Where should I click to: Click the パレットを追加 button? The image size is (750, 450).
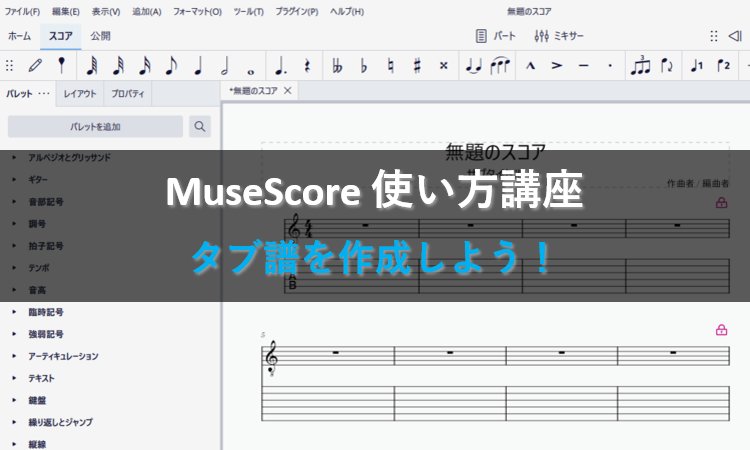point(95,126)
